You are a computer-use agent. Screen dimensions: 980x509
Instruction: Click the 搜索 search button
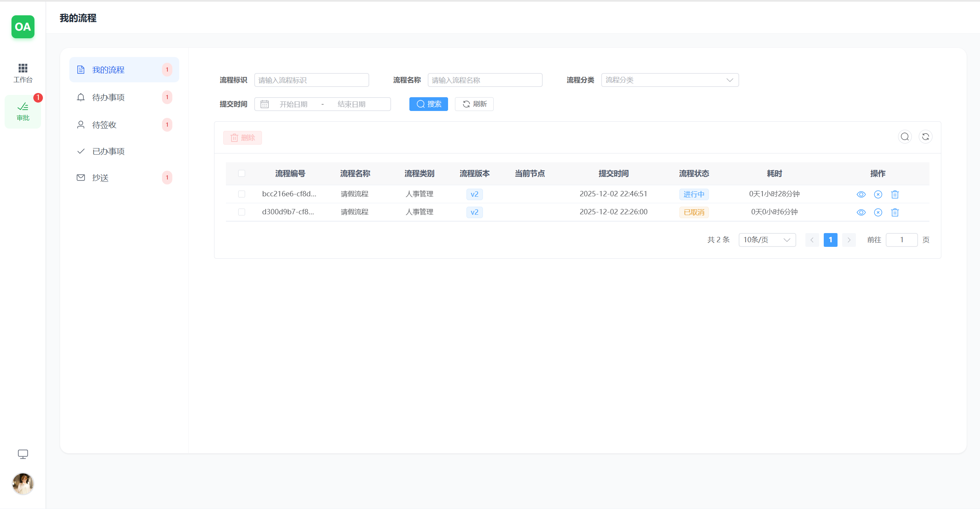click(428, 104)
